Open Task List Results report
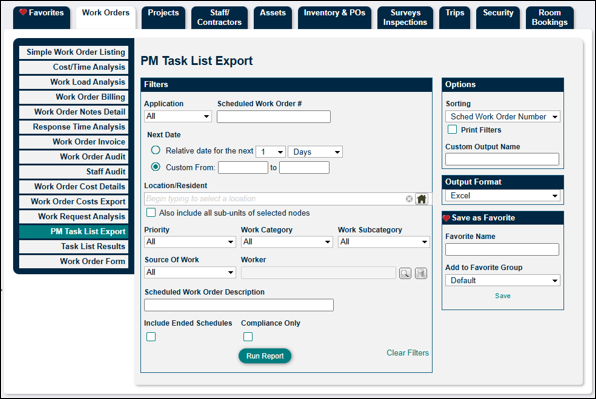Image resolution: width=596 pixels, height=399 pixels. (x=74, y=246)
